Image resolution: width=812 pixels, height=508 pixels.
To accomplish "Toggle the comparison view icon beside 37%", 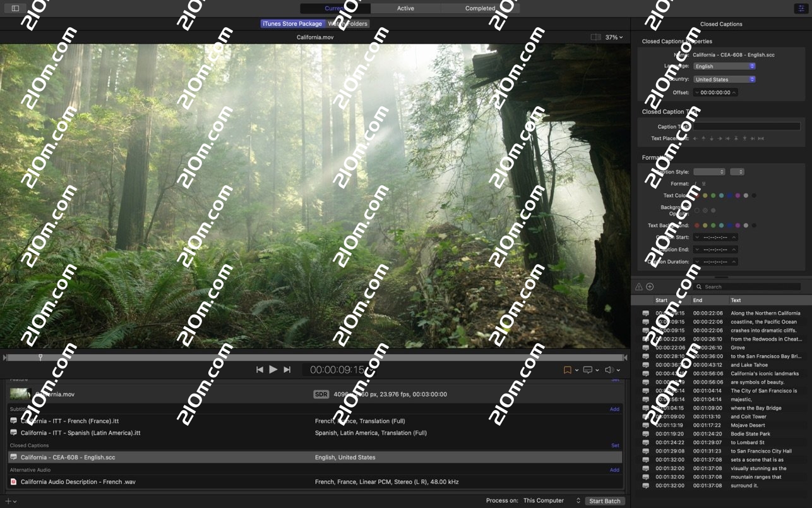I will point(595,37).
